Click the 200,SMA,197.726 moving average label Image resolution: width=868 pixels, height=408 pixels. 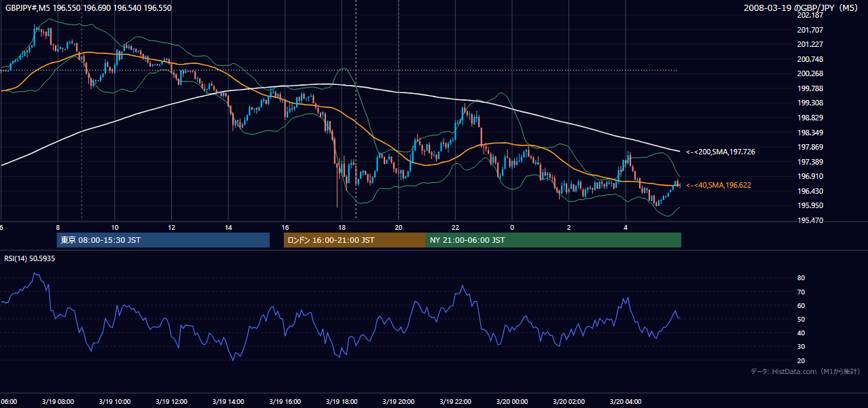721,152
